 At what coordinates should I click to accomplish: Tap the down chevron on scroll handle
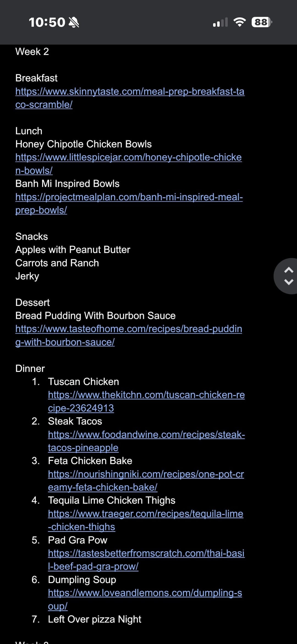[x=288, y=282]
